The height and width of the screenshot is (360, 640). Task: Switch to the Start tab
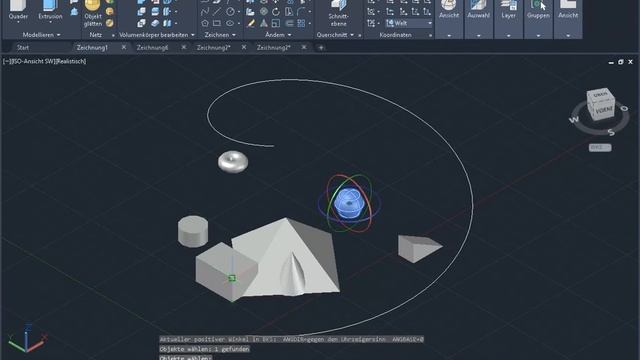tap(23, 48)
